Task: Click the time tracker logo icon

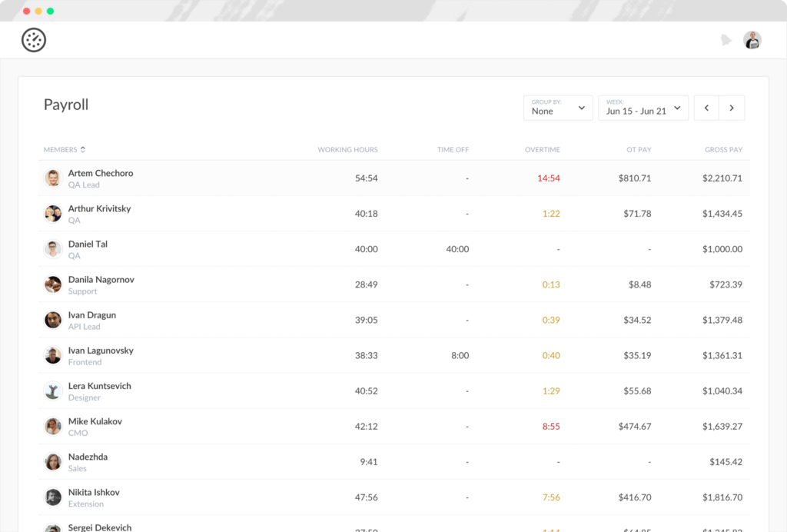Action: pyautogui.click(x=34, y=40)
